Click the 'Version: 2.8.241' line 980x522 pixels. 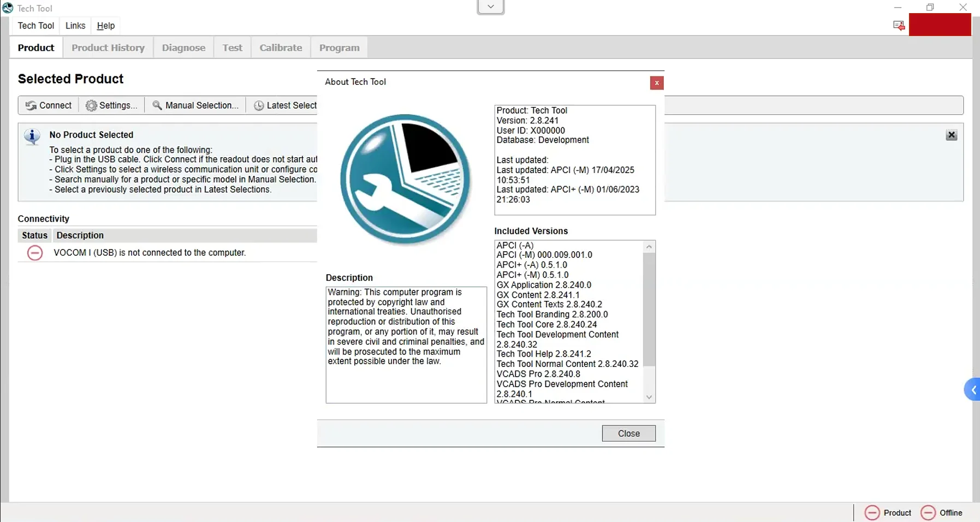click(x=527, y=121)
